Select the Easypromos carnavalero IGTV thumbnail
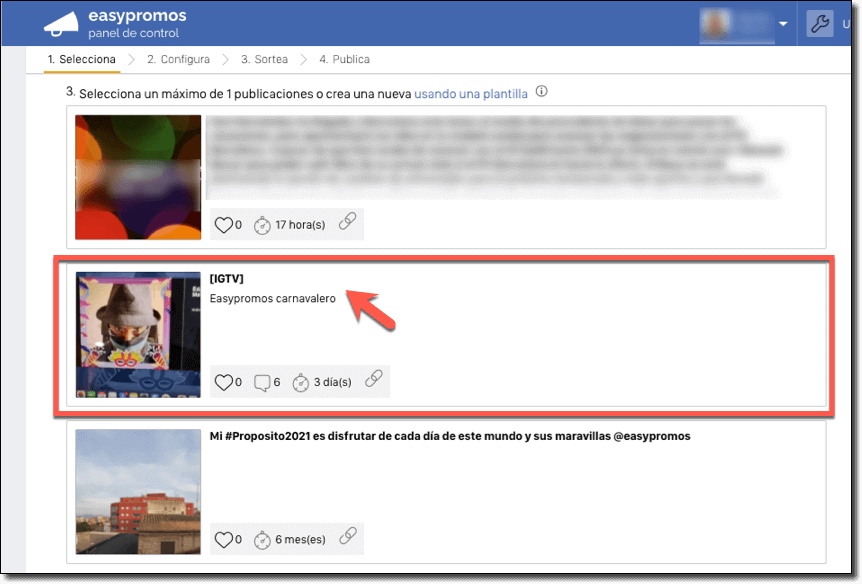The image size is (862, 584). pos(138,334)
